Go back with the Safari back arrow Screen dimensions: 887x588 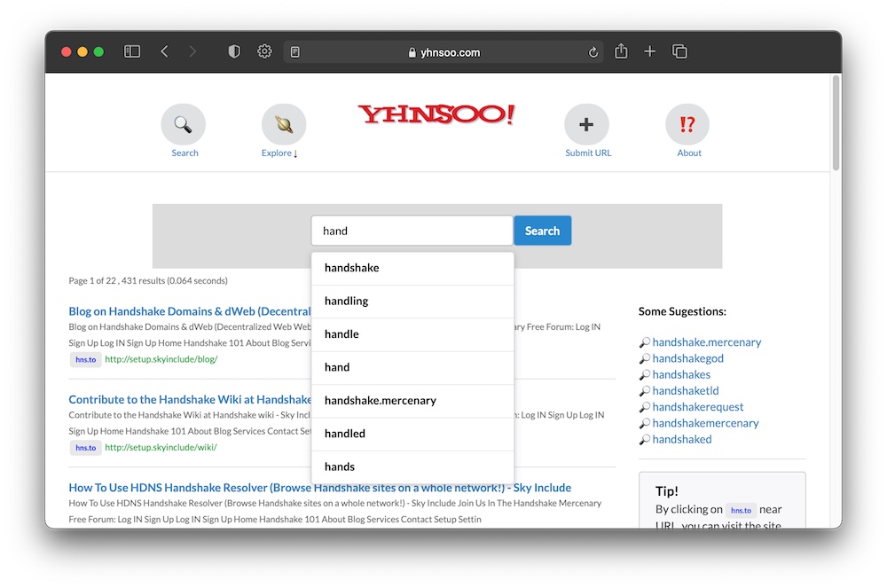click(x=164, y=52)
